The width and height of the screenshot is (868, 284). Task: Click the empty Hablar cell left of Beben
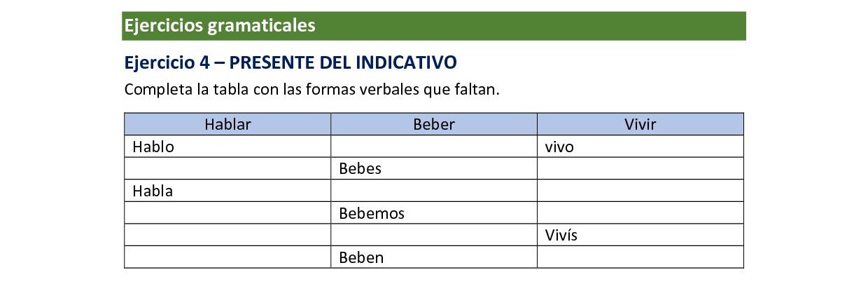[x=227, y=257]
